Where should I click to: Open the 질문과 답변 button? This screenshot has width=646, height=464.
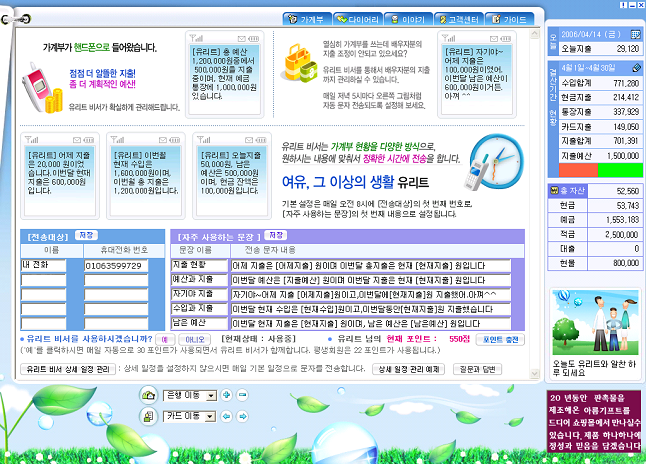click(x=477, y=369)
